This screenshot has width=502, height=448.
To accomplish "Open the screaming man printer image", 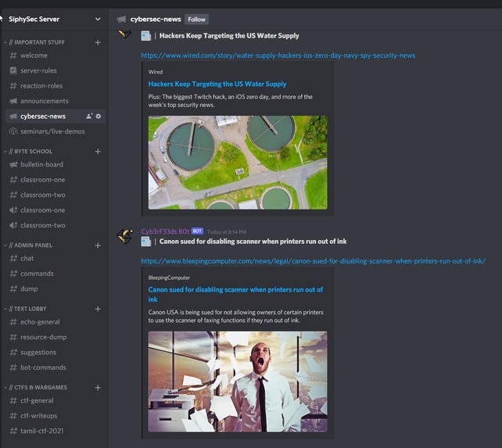I will pyautogui.click(x=238, y=382).
